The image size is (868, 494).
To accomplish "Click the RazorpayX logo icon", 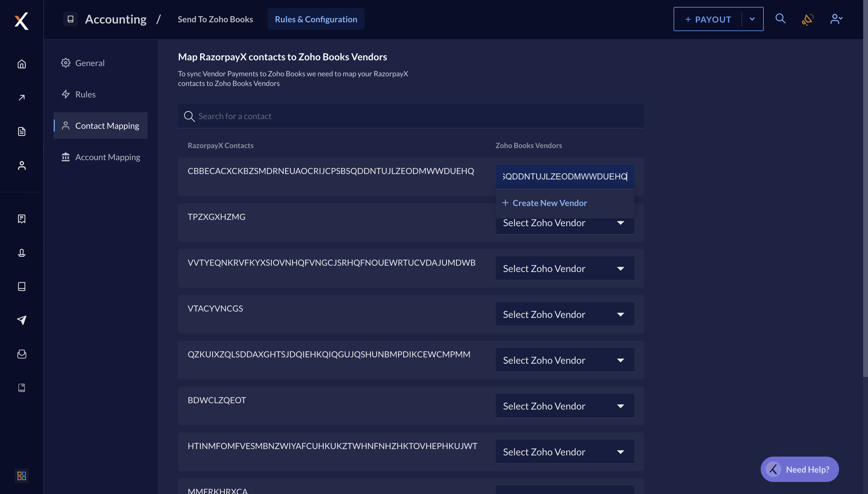I will [21, 21].
